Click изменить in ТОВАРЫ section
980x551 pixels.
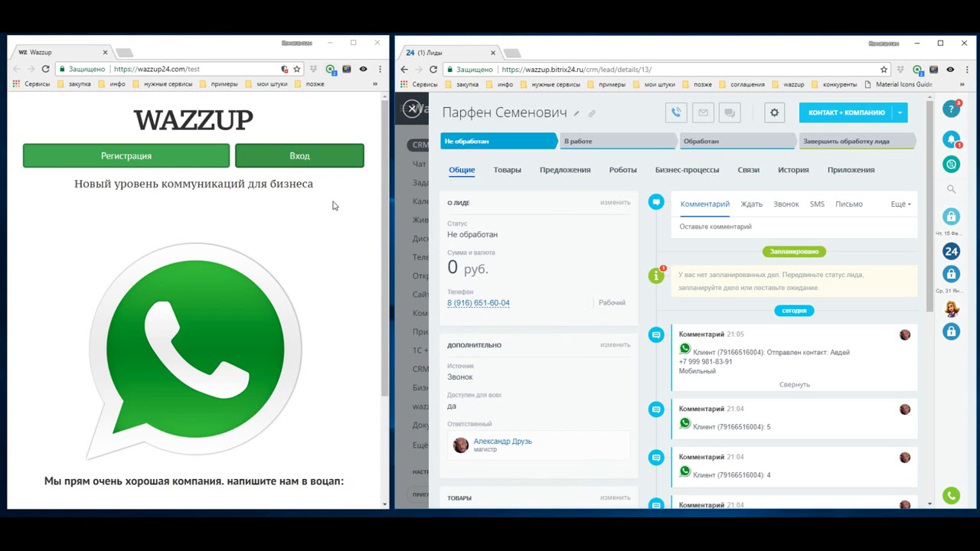point(615,498)
